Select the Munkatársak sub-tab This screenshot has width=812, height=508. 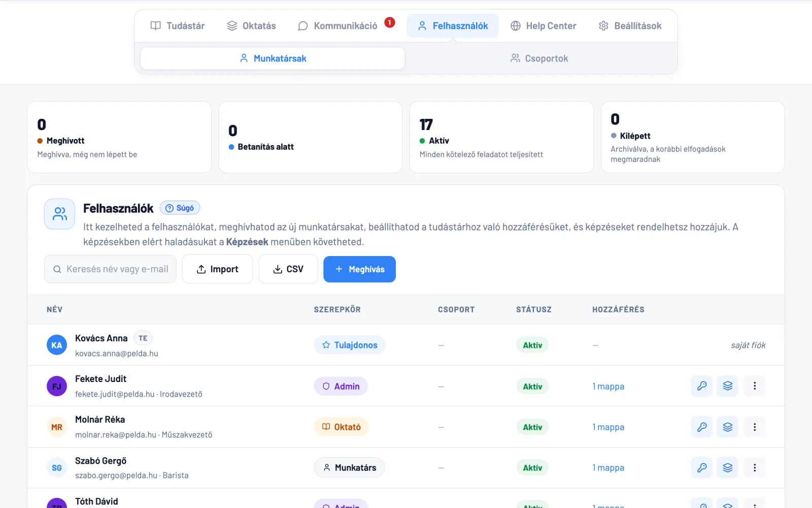(273, 58)
